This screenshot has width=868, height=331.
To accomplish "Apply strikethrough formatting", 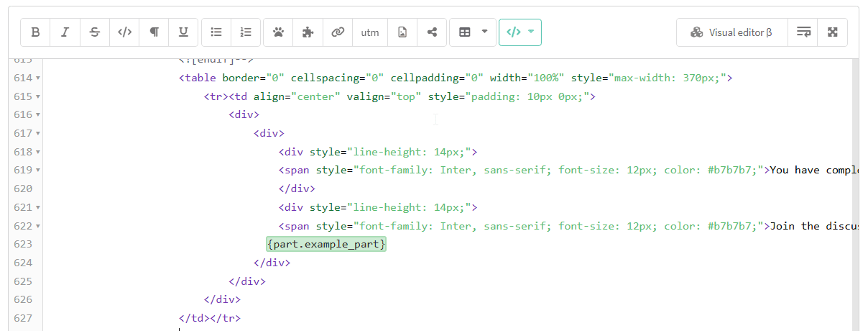I will (95, 32).
